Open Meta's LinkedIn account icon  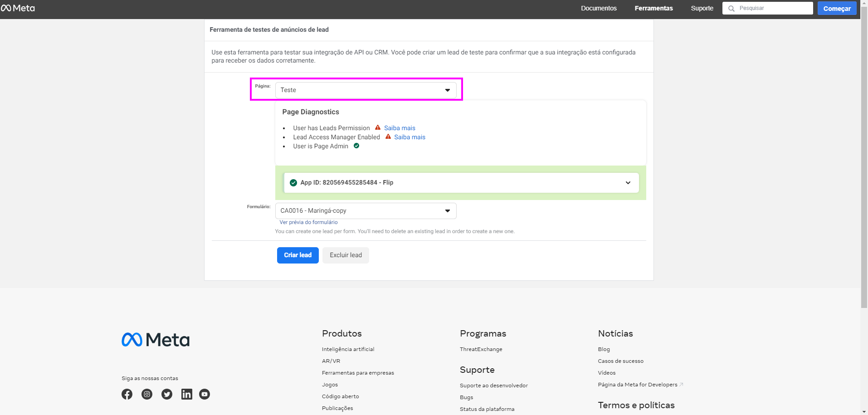click(x=186, y=394)
